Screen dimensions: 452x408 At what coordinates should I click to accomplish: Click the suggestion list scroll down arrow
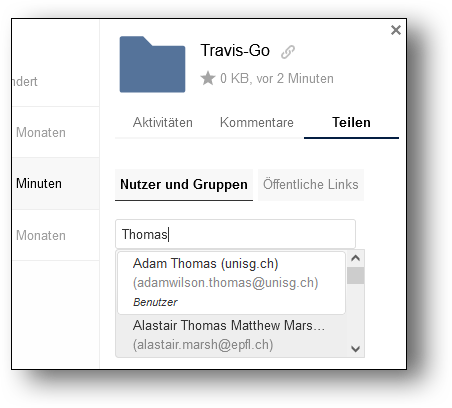click(x=355, y=349)
